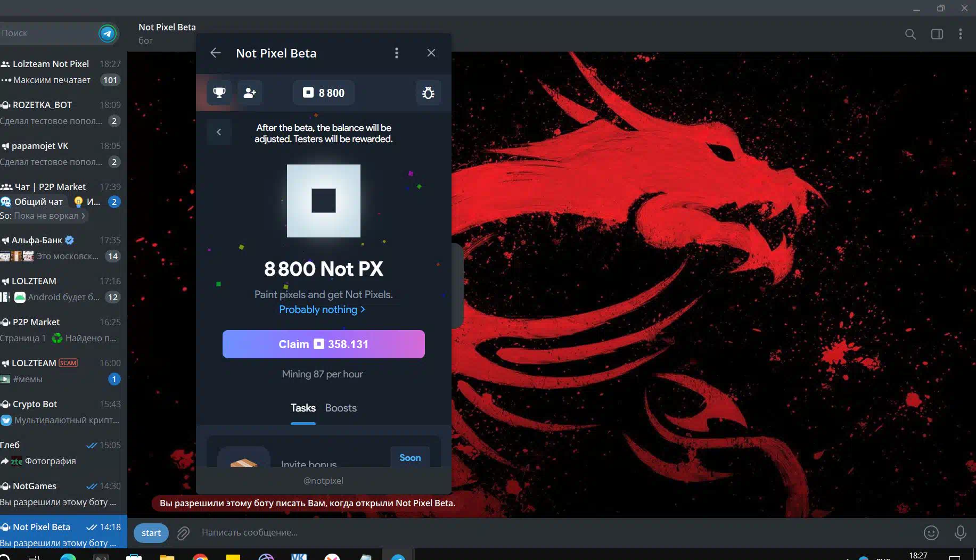The image size is (976, 560).
Task: Open the Lolzteam Not Pixel chat
Action: tap(63, 72)
